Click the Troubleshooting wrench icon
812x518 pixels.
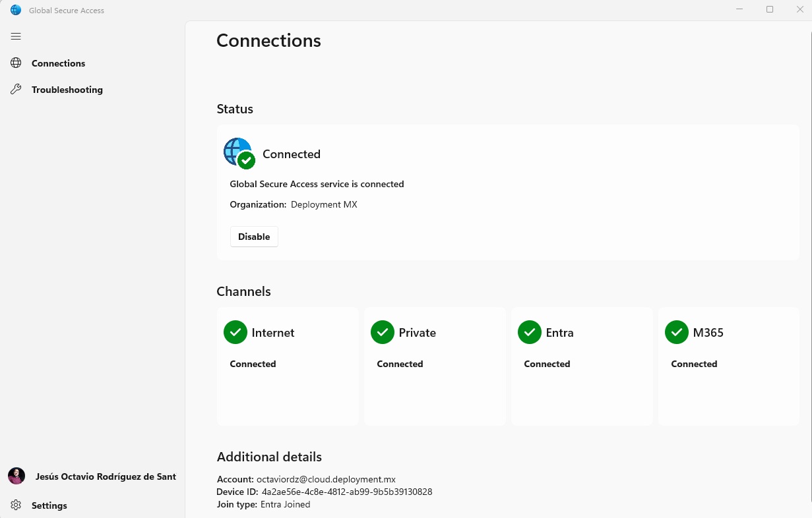click(16, 90)
